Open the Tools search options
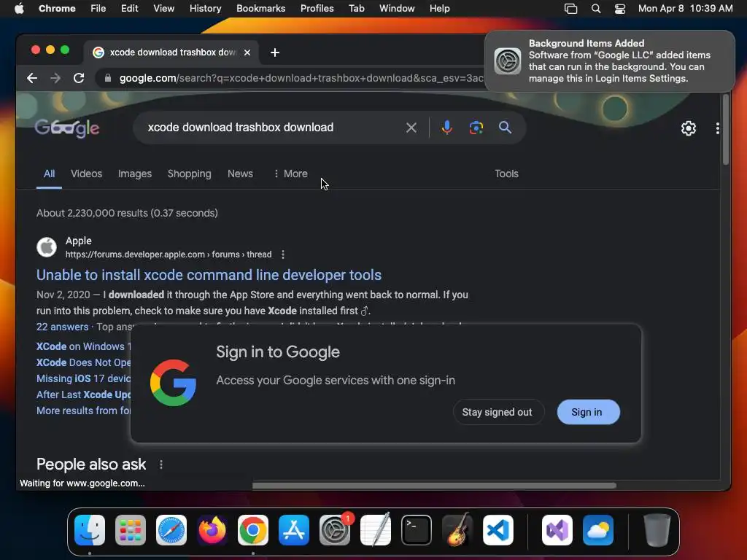The height and width of the screenshot is (560, 747). [x=506, y=174]
